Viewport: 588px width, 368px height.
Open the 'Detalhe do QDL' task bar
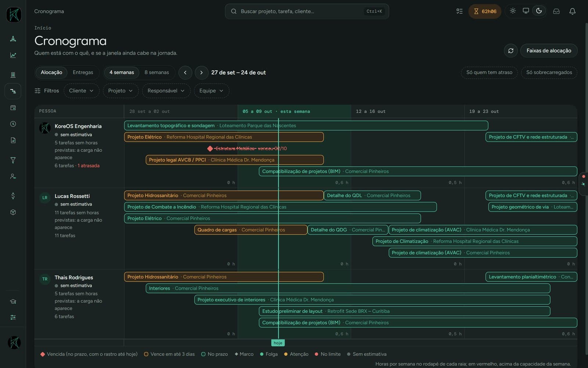coord(372,196)
